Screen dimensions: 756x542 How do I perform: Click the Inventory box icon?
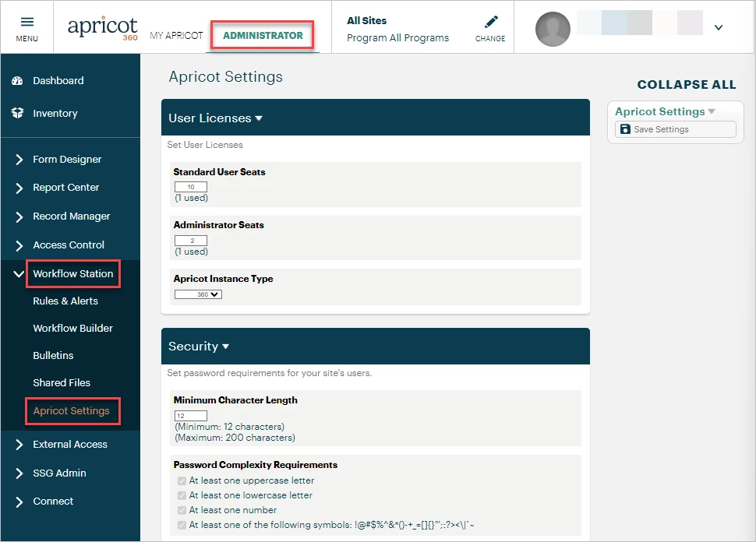coord(17,113)
